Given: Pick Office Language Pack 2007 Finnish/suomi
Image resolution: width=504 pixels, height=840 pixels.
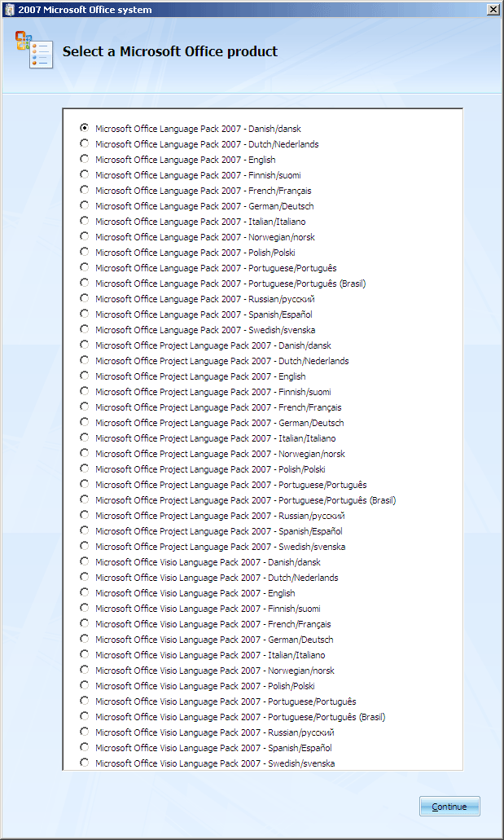Looking at the screenshot, I should click(x=84, y=174).
